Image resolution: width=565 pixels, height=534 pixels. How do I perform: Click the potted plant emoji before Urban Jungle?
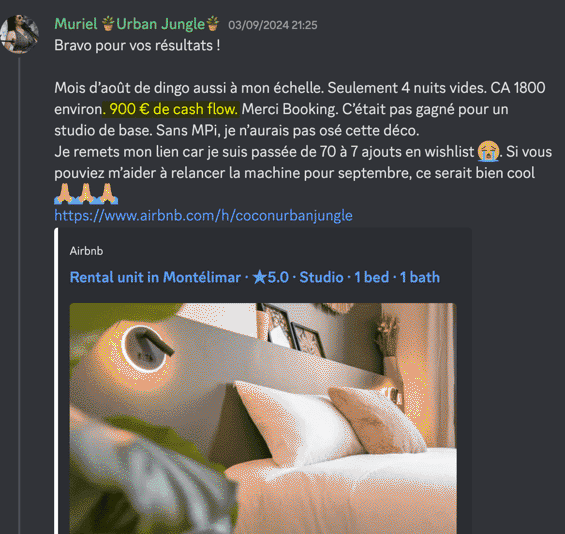coord(108,23)
